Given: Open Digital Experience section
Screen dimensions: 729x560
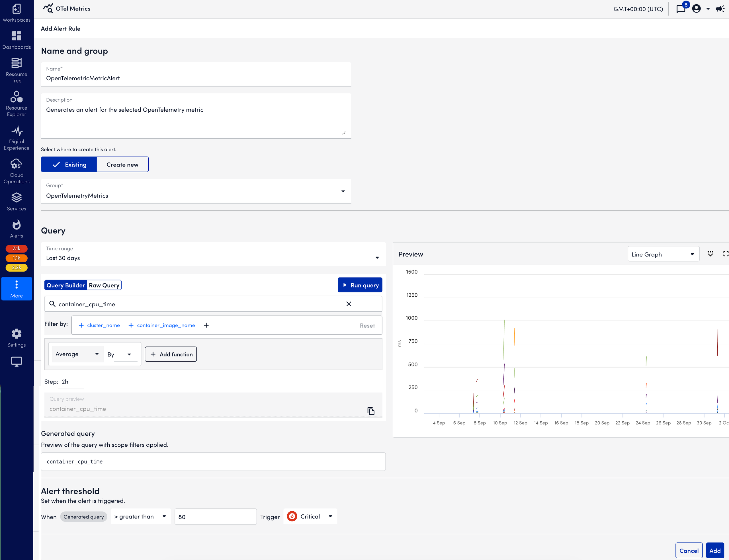Looking at the screenshot, I should pos(16,137).
